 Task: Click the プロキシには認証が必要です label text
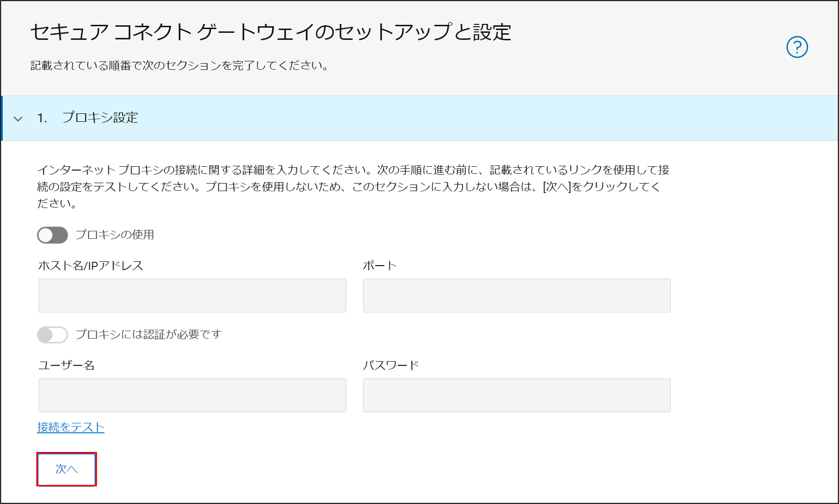[148, 334]
